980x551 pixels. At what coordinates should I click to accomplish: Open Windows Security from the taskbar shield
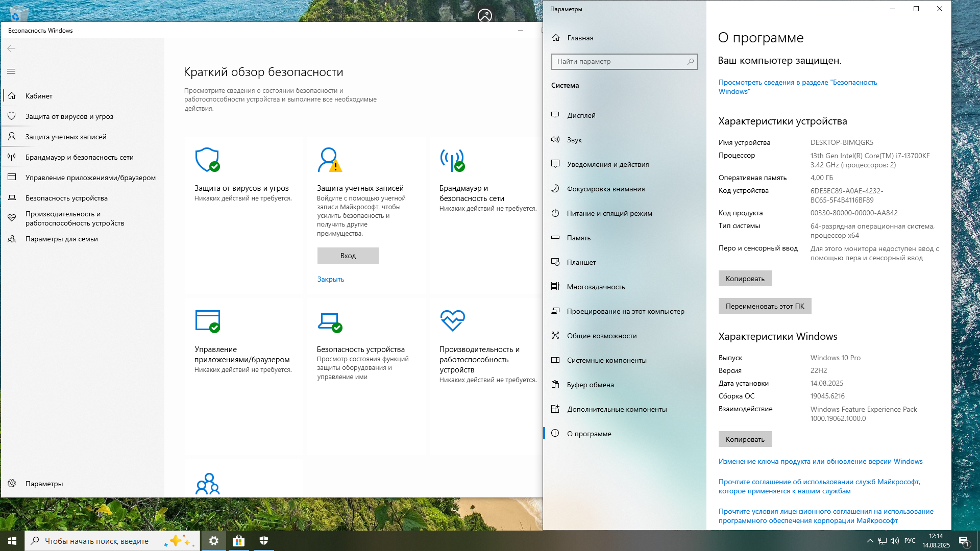(263, 541)
